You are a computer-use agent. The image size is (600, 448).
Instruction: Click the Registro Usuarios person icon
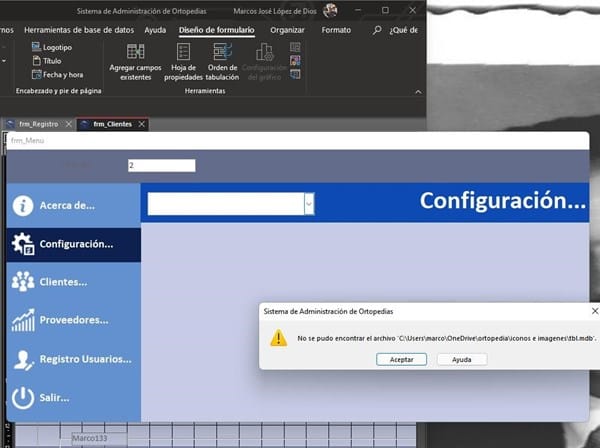(x=23, y=360)
